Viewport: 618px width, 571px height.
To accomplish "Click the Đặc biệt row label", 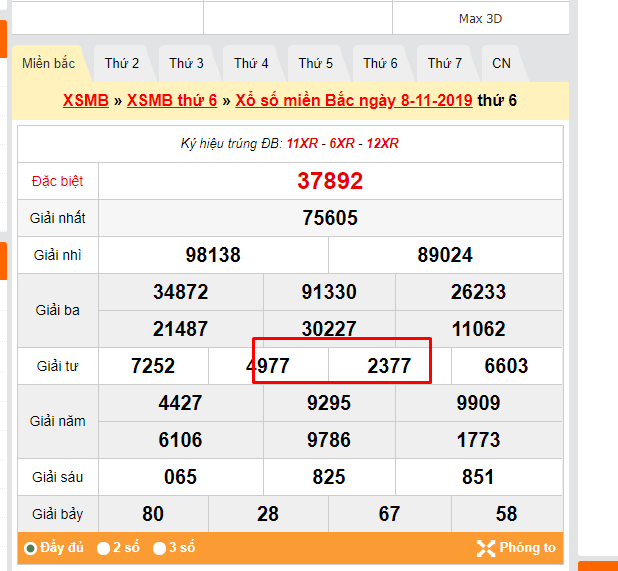I will click(x=57, y=181).
